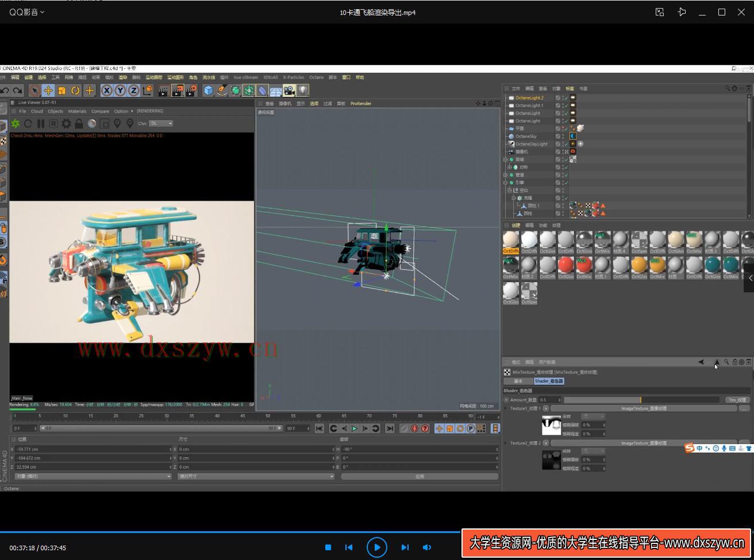Open viewport ProRender menu
754x560 pixels.
tap(361, 104)
